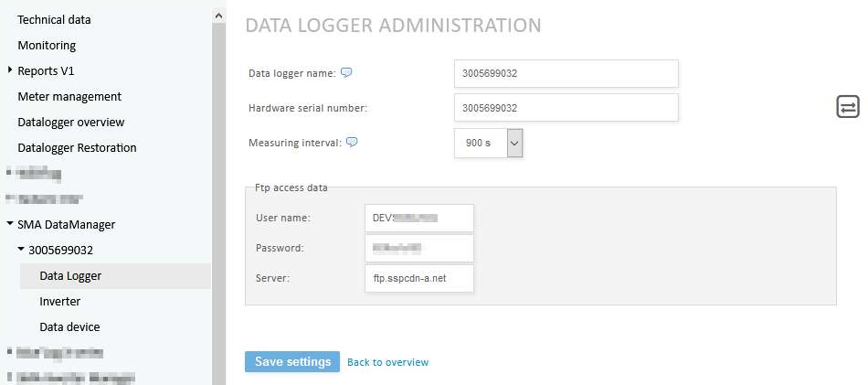The width and height of the screenshot is (868, 385).
Task: Open Meter management page
Action: pos(69,96)
